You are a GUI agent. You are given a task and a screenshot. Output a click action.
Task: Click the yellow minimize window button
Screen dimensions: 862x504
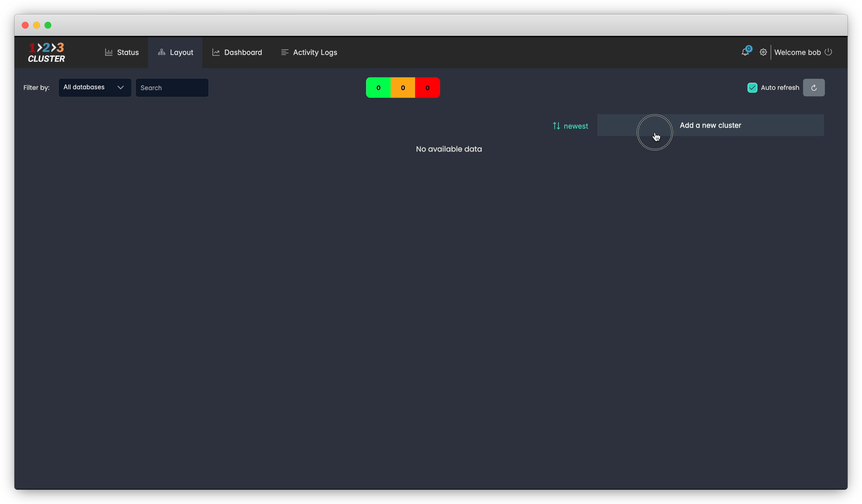pos(37,25)
